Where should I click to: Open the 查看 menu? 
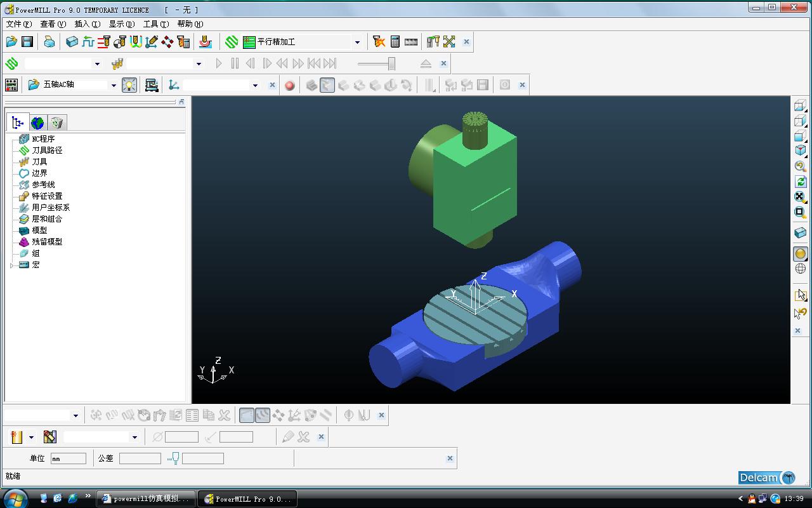(53, 24)
